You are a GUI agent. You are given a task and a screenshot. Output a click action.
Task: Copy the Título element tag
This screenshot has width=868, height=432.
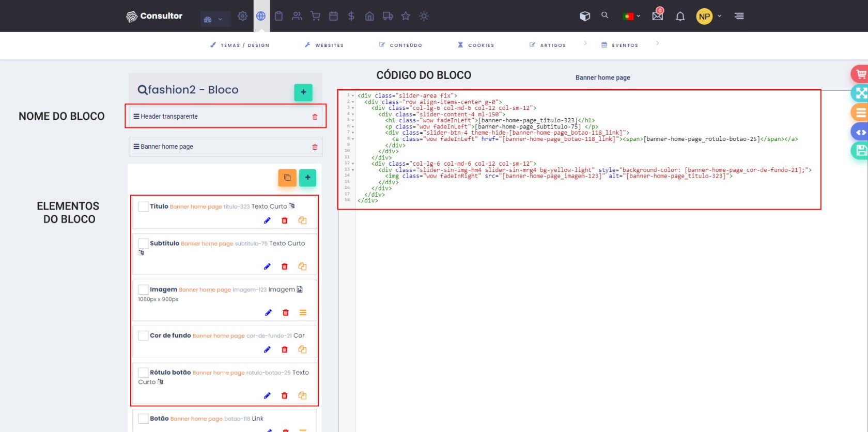[302, 220]
